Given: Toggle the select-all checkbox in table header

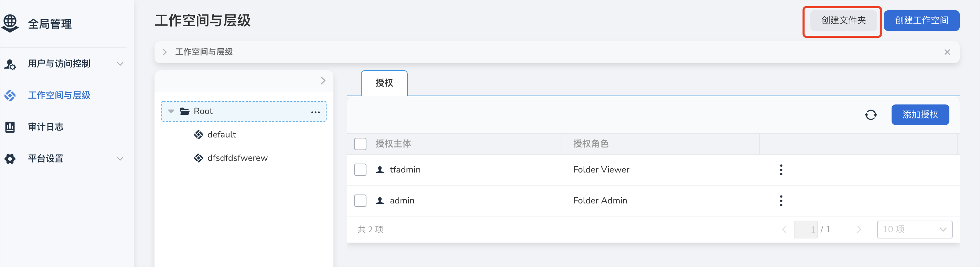Looking at the screenshot, I should [x=360, y=144].
